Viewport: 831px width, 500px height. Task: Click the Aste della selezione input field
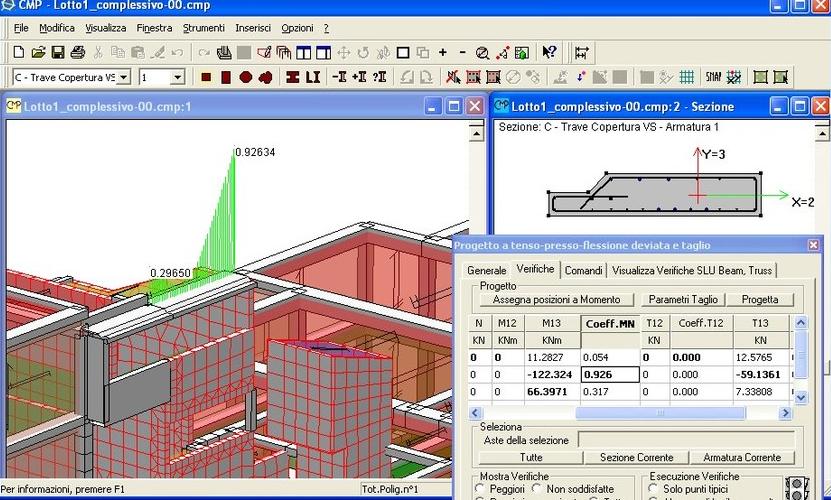tap(685, 440)
